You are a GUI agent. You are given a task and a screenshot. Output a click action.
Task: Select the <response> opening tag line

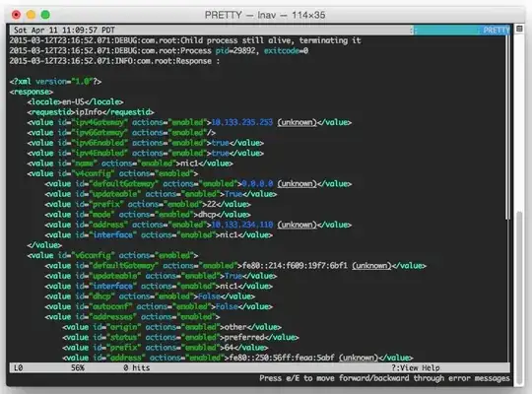[x=32, y=92]
